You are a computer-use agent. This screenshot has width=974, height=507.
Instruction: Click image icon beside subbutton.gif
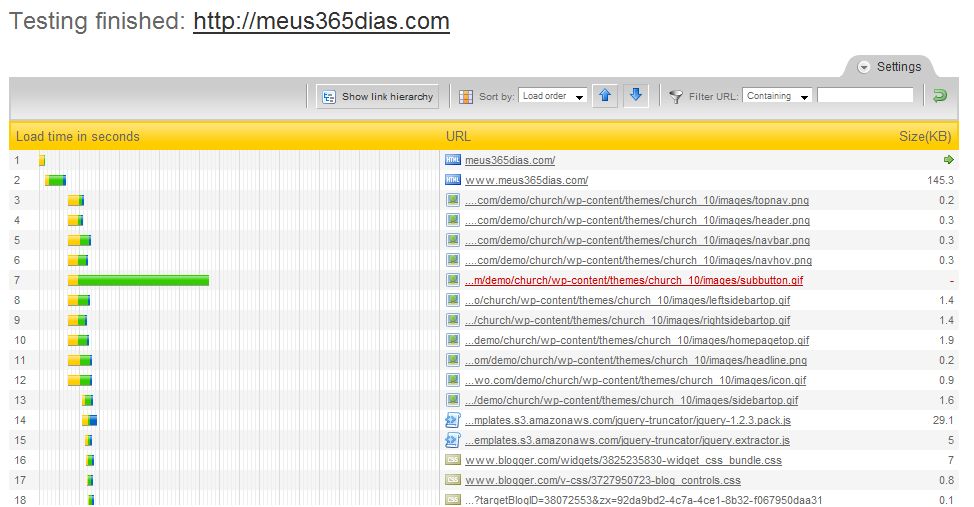click(453, 280)
